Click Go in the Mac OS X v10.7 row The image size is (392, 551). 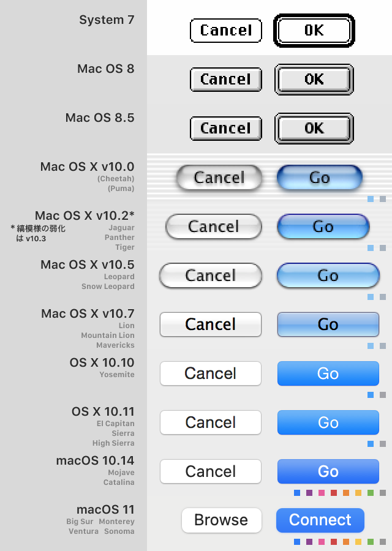pos(328,324)
